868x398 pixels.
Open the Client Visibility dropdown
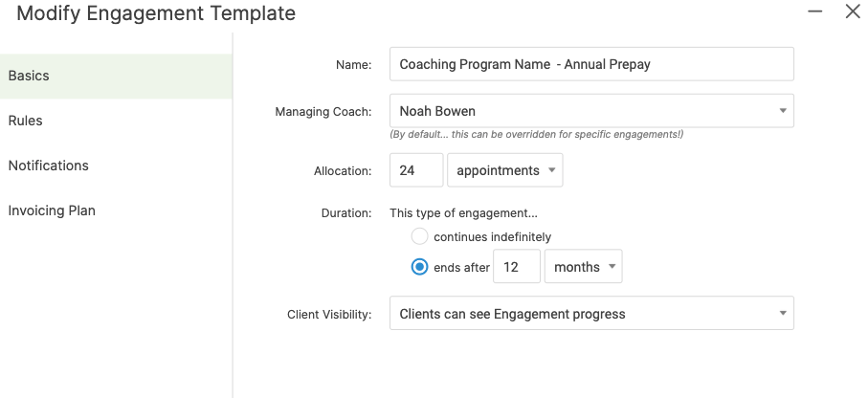[x=590, y=314]
